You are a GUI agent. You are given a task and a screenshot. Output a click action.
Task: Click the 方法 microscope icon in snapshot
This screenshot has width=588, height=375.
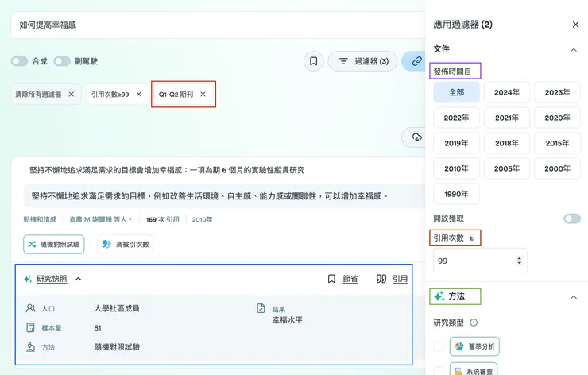[x=30, y=347]
